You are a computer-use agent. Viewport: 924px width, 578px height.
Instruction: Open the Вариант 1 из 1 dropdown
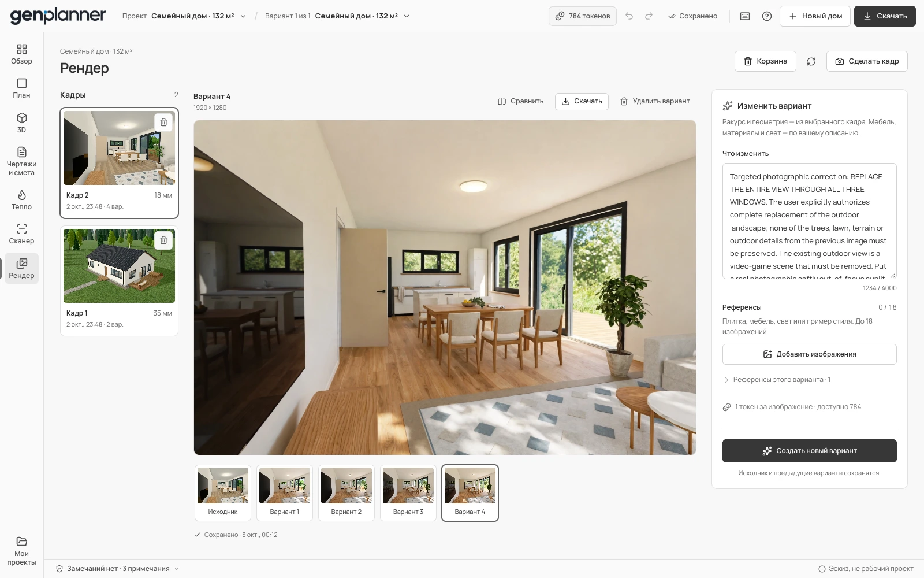point(337,16)
